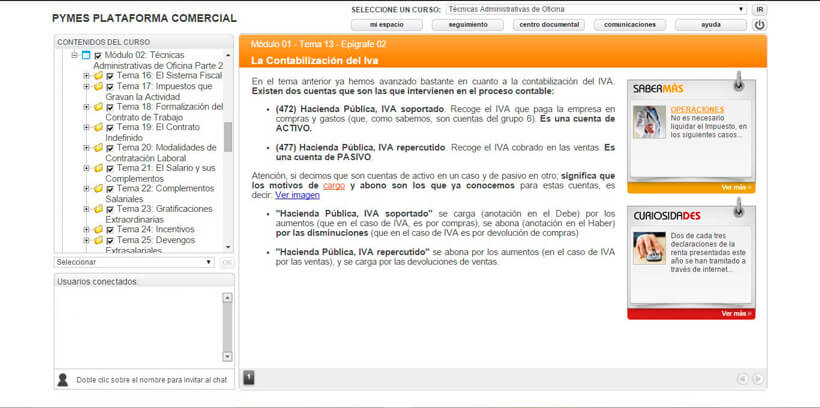Expand Tema 17 tree node

pos(86,86)
